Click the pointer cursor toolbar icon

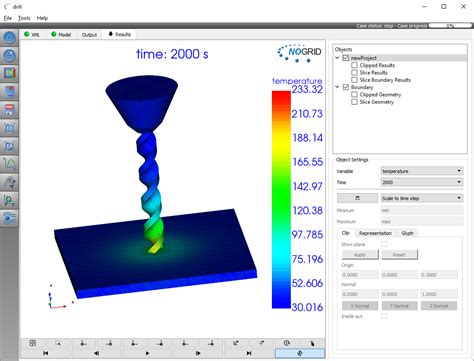tap(312, 343)
